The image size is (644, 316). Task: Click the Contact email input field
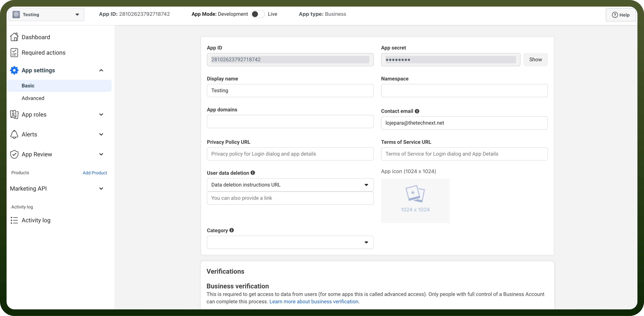[x=464, y=123]
